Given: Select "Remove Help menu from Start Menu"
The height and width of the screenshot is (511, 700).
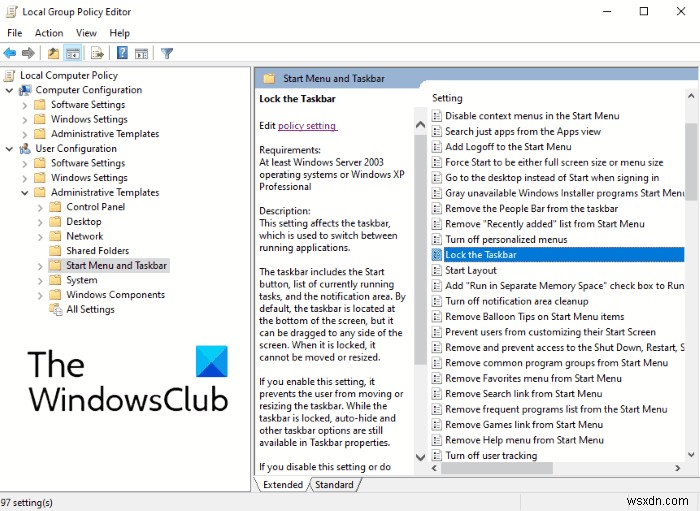Looking at the screenshot, I should pyautogui.click(x=525, y=440).
